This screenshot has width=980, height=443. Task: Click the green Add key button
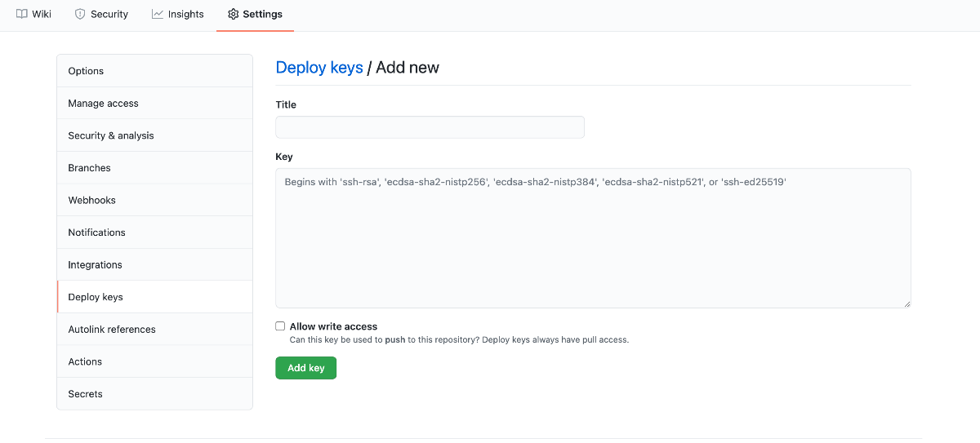point(305,368)
